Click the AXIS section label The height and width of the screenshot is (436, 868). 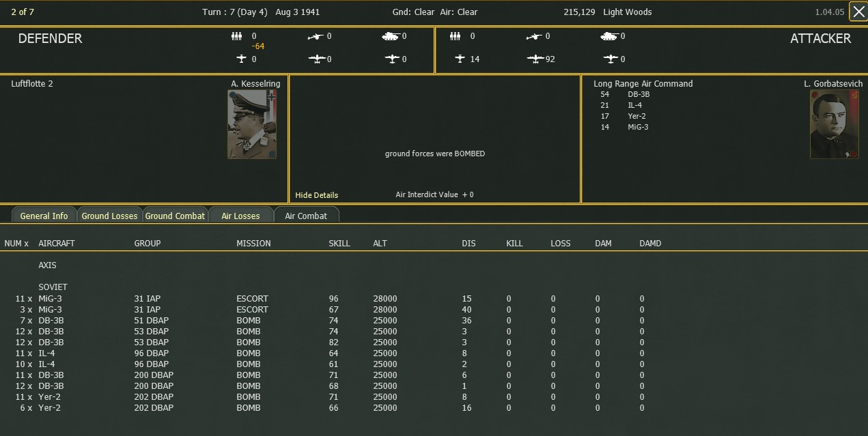pos(47,265)
